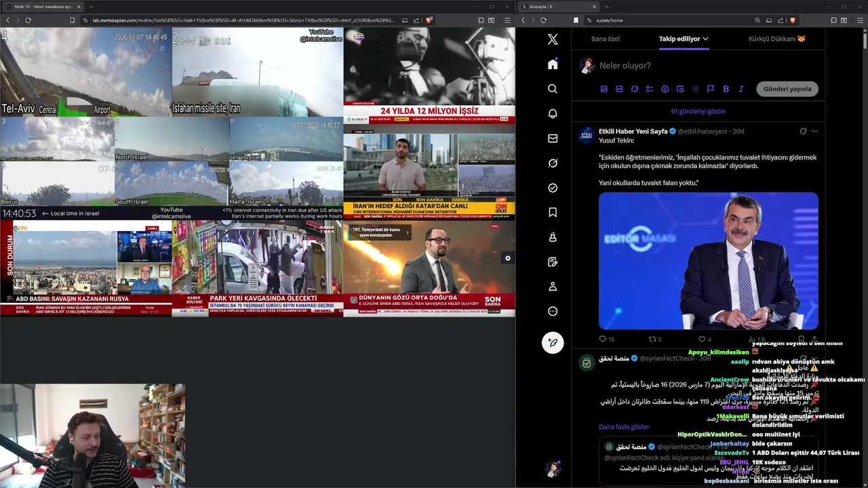Click x.com/home address bar
This screenshot has width=868, height=488.
[x=610, y=20]
